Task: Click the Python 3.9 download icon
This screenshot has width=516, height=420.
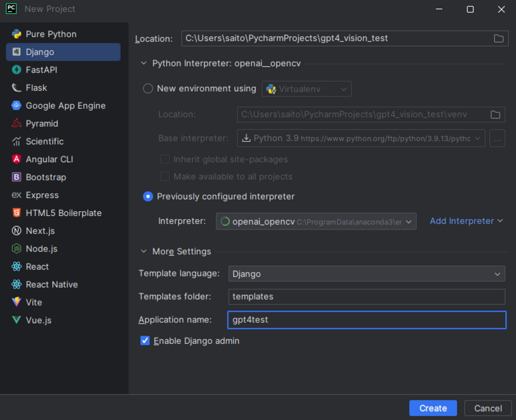Action: click(246, 138)
